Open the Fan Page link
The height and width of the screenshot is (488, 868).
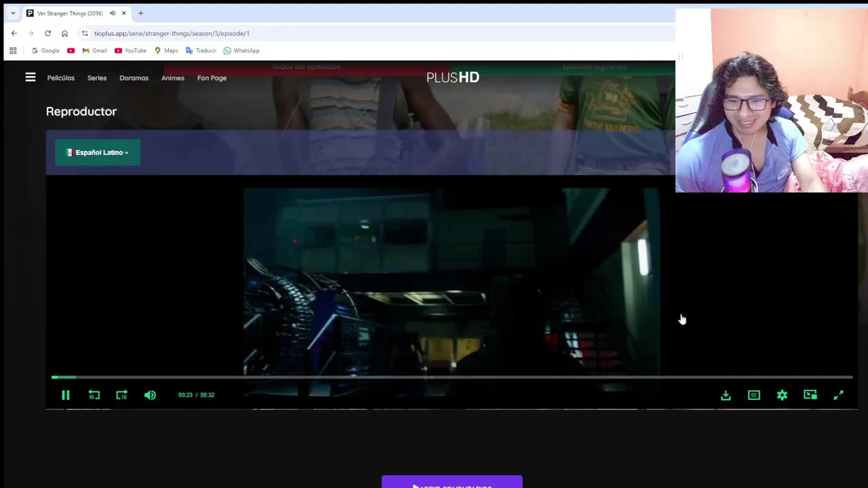(212, 78)
